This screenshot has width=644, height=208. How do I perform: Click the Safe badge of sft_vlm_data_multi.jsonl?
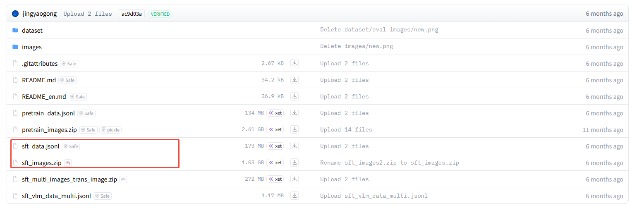tap(103, 196)
